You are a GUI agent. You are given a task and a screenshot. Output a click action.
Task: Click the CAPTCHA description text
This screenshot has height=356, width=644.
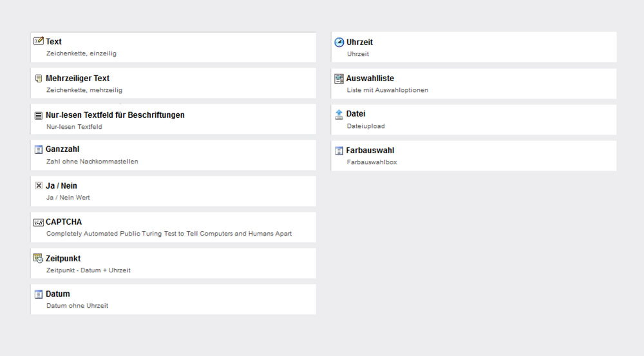[169, 234]
